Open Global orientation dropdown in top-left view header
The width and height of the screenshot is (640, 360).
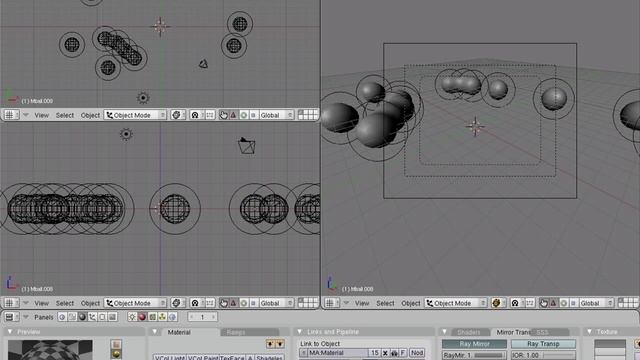tap(277, 115)
